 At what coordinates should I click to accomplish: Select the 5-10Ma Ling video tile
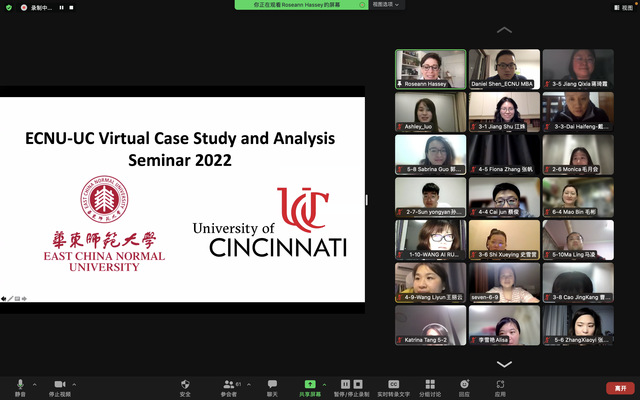pos(578,240)
